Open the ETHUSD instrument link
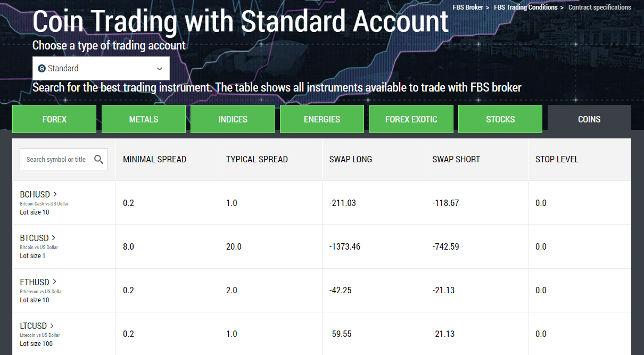The image size is (644, 355). (35, 282)
